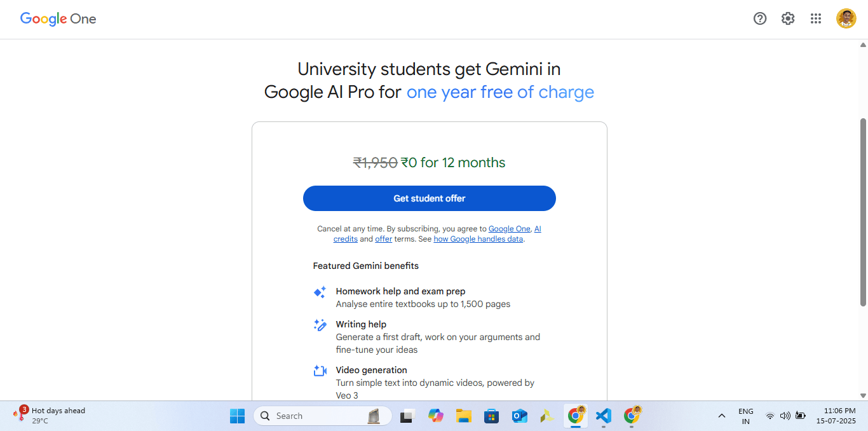Open Outlook from the taskbar
868x431 pixels.
(x=520, y=416)
